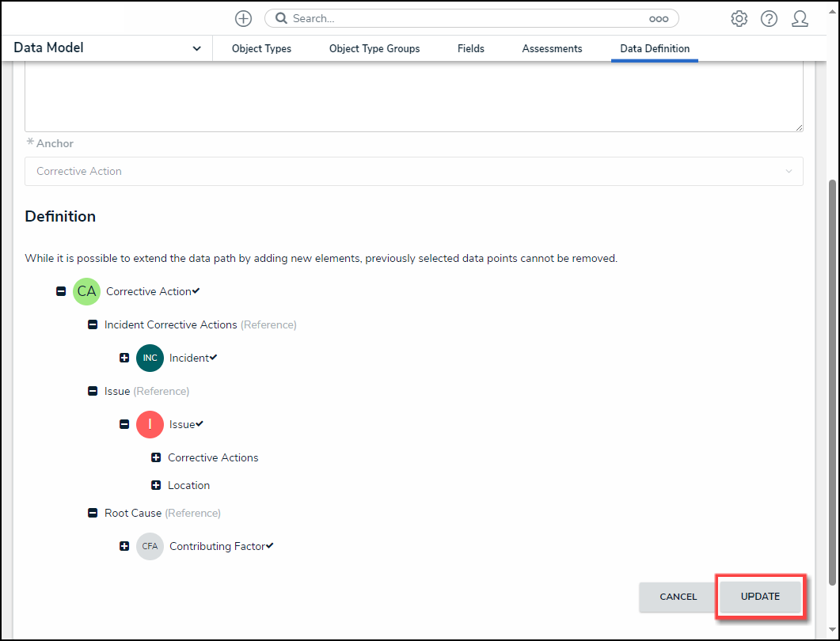Click the three-dots icon in search bar
This screenshot has height=641, width=840.
click(x=658, y=18)
